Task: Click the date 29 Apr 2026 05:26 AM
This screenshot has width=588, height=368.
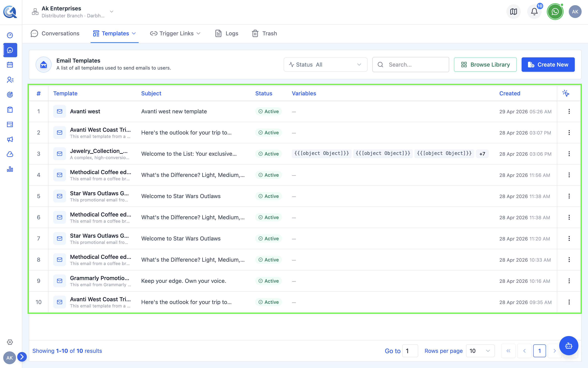Action: point(525,112)
